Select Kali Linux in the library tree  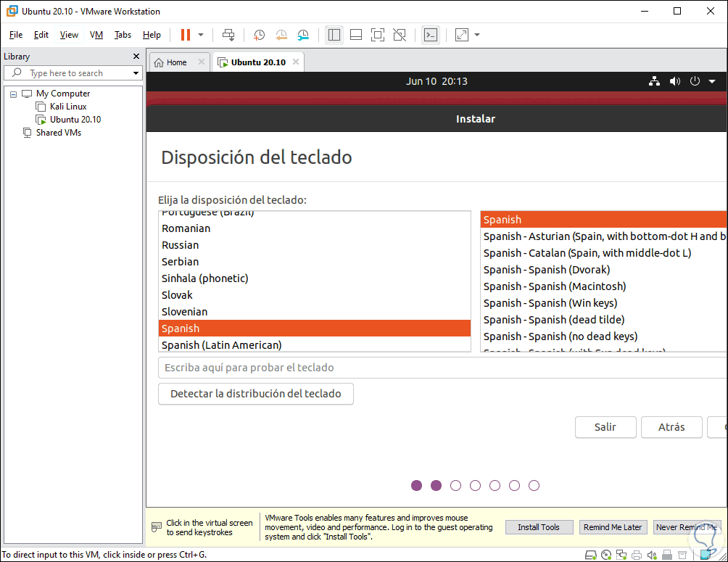tap(67, 107)
